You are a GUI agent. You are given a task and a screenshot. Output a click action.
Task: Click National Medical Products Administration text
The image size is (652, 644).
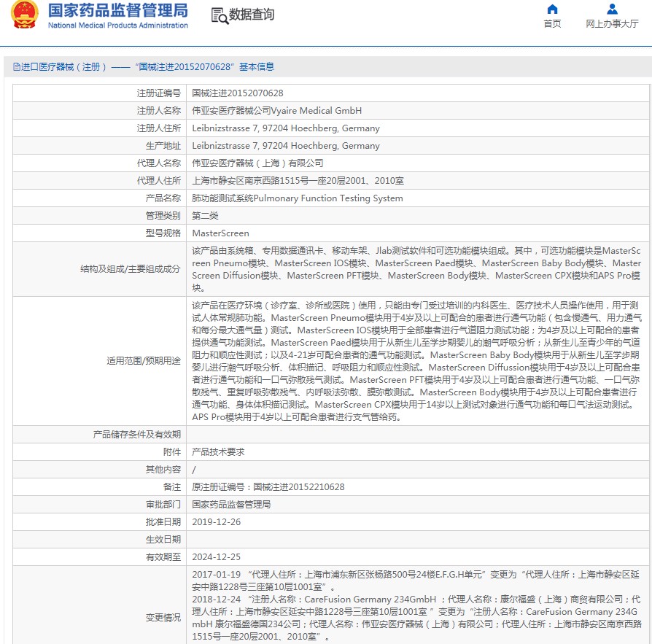pyautogui.click(x=118, y=26)
